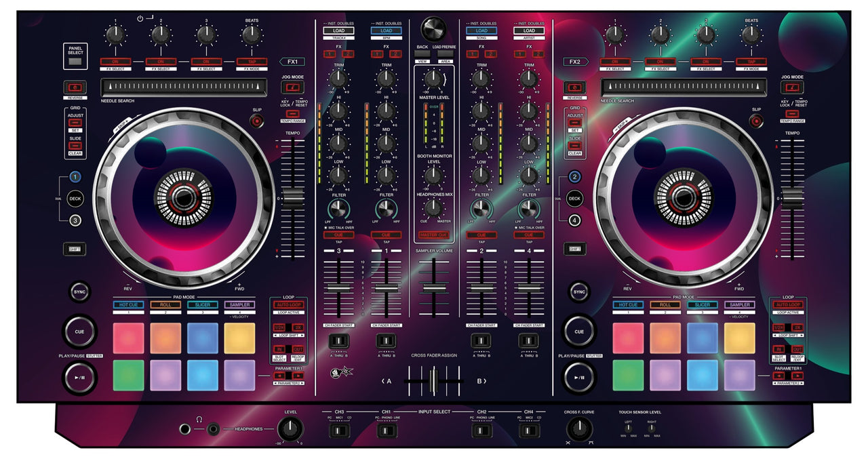Screen dimensions: 868x461
Task: Select ROLL pad mode on left deck
Action: click(165, 305)
